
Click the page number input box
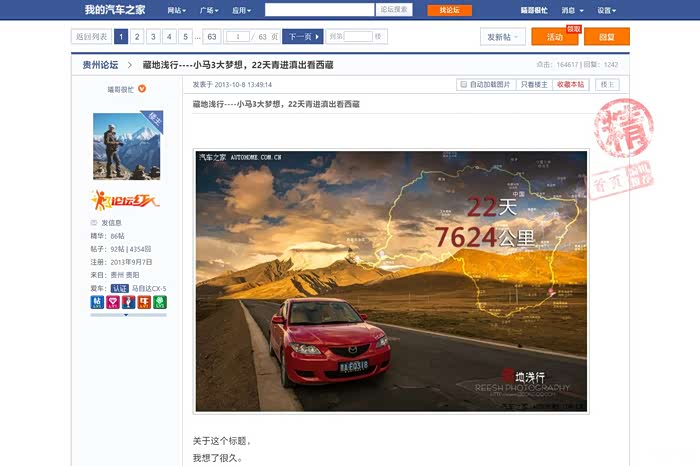click(x=238, y=37)
